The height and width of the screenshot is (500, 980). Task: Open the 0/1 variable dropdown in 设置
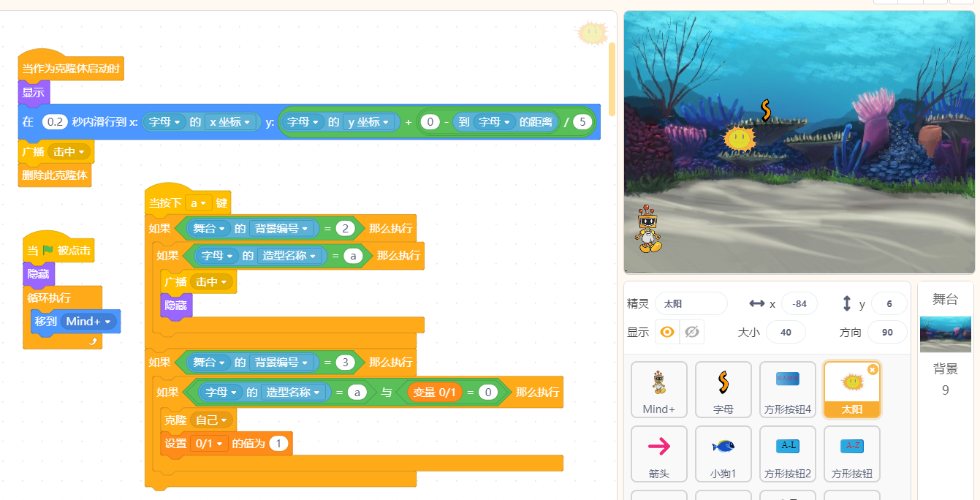(209, 443)
